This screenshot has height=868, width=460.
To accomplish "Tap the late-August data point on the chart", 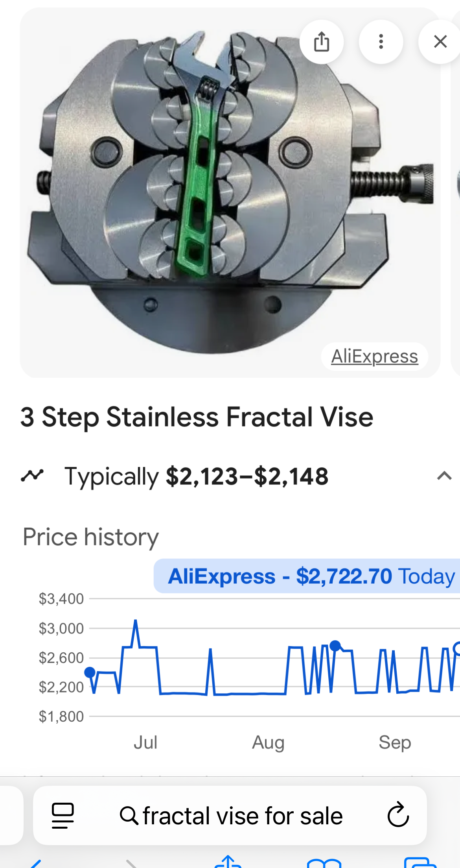I will [x=335, y=645].
